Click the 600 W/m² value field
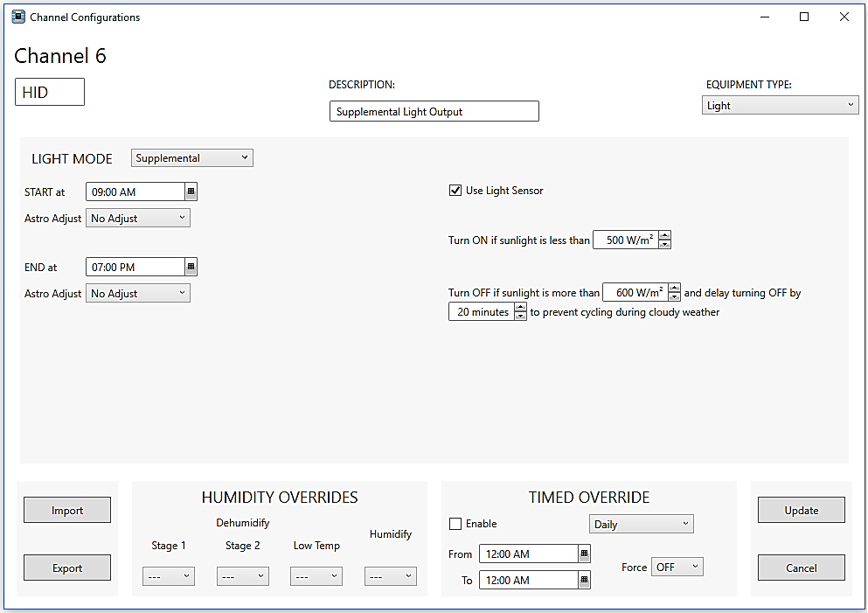 635,292
